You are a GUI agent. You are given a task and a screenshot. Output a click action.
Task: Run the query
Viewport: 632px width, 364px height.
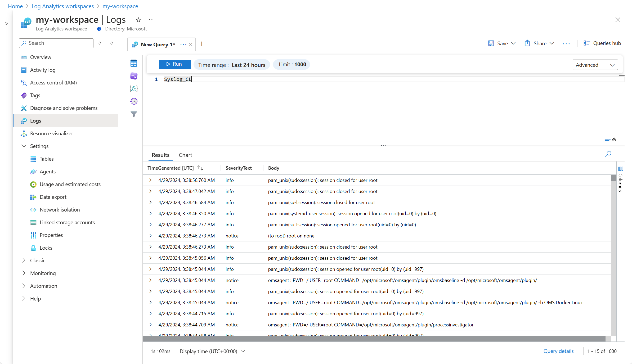[x=174, y=64]
